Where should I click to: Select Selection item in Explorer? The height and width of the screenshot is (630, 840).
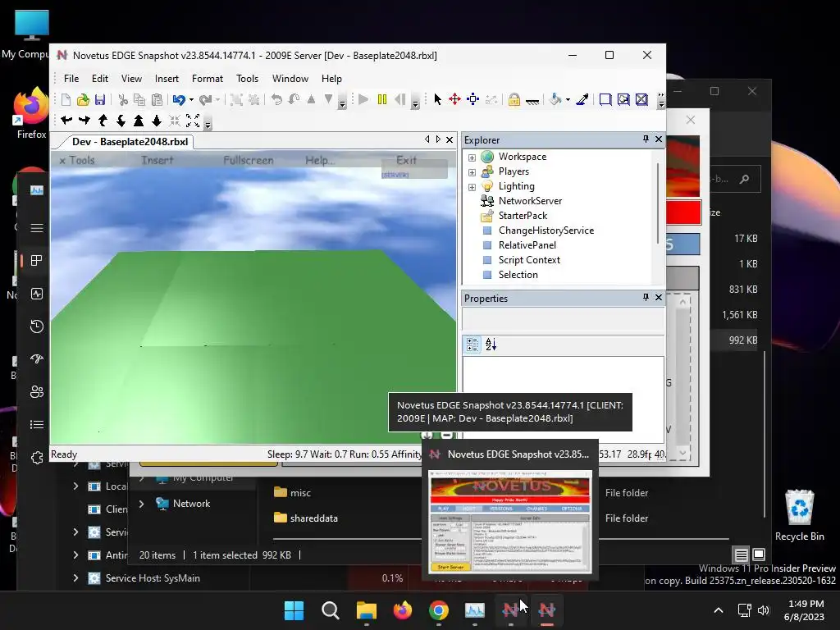[518, 275]
